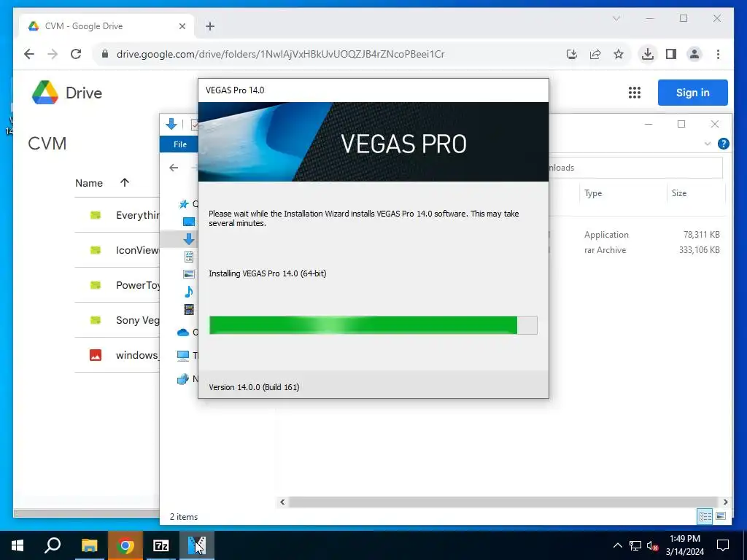Image resolution: width=747 pixels, height=560 pixels.
Task: Open File Explorer from taskbar
Action: pos(89,545)
